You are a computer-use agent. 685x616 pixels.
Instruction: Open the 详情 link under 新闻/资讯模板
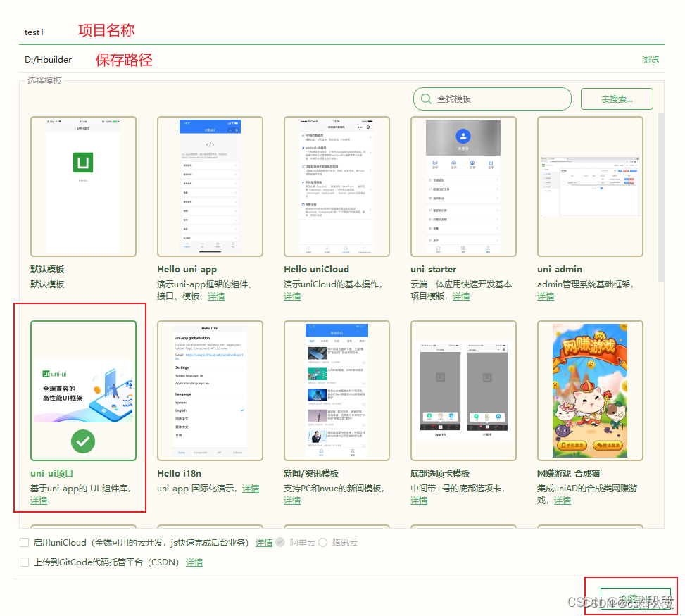click(x=292, y=501)
